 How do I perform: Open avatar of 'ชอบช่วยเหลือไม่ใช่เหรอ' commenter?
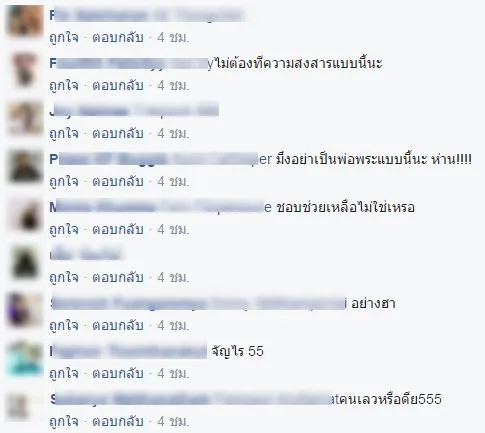(x=25, y=215)
